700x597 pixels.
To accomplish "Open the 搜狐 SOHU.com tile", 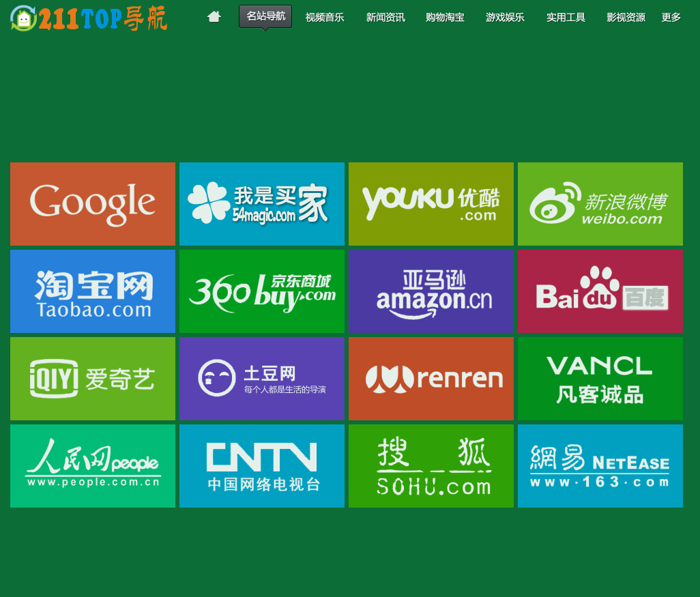I will [x=431, y=466].
